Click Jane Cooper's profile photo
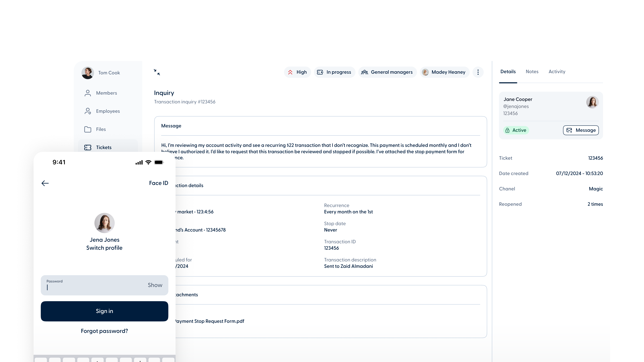Viewport: 644px width, 362px height. 592,102
